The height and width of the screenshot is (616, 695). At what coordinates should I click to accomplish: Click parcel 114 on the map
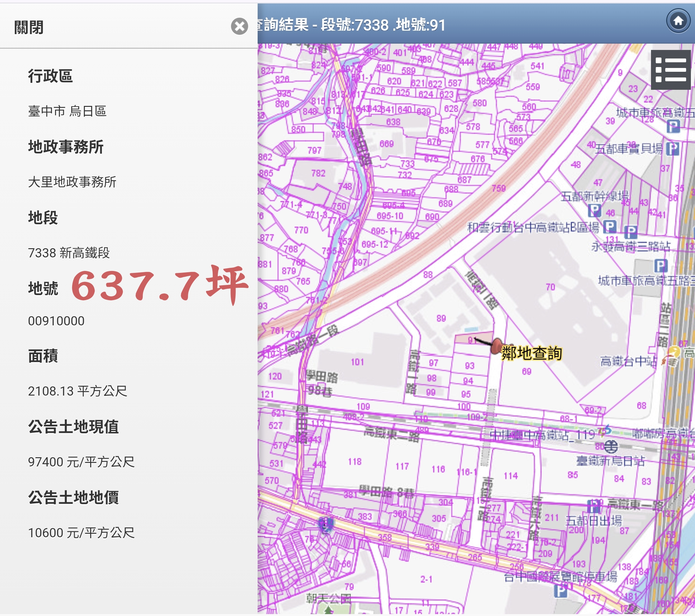[x=511, y=476]
